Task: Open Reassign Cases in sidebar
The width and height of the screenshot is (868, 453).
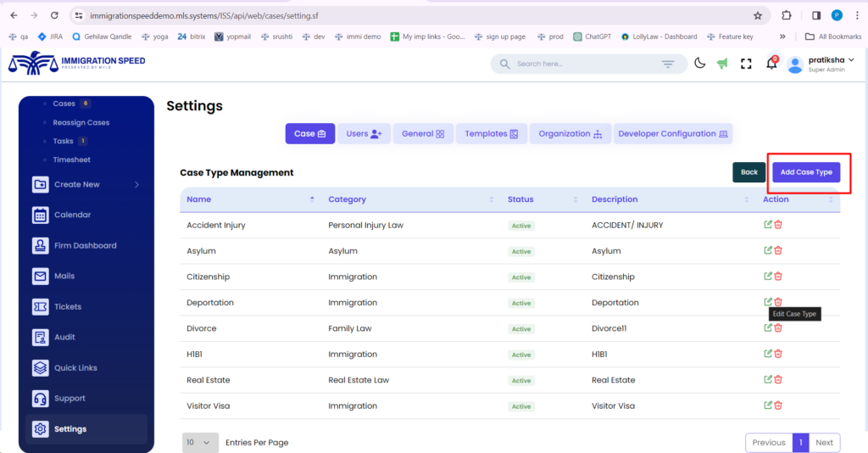Action: point(81,122)
